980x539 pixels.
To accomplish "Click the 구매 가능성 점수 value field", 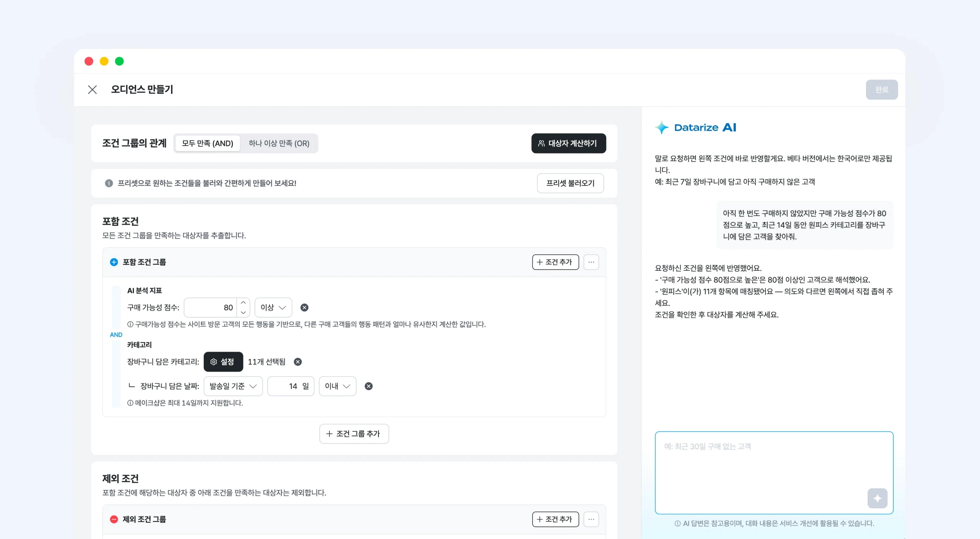I will [x=210, y=307].
